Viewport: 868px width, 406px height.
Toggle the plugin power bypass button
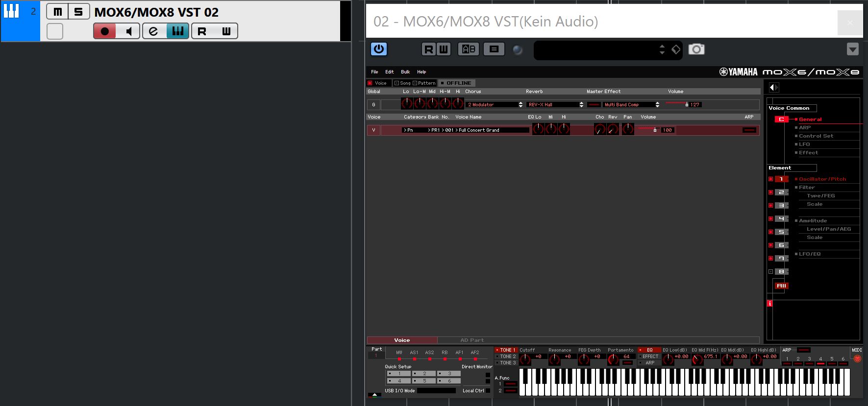(x=378, y=49)
